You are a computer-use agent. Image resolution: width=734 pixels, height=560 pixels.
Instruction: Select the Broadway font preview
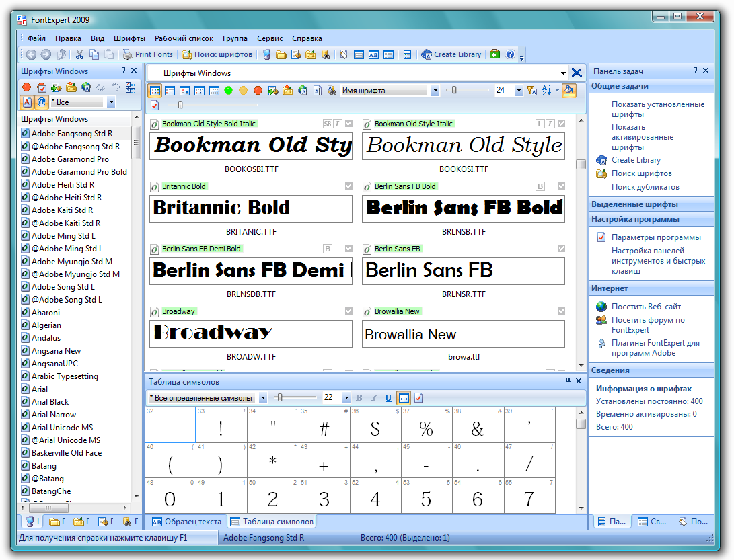click(x=251, y=333)
